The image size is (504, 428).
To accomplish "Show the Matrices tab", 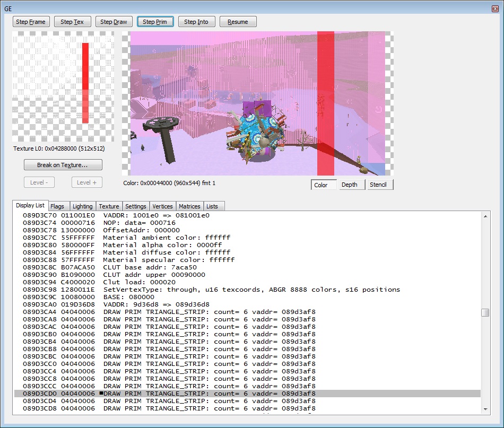I will coord(189,206).
